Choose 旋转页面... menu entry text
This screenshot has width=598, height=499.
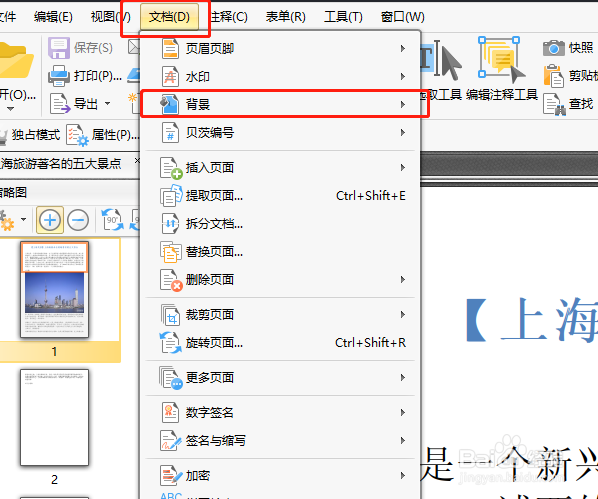click(214, 343)
